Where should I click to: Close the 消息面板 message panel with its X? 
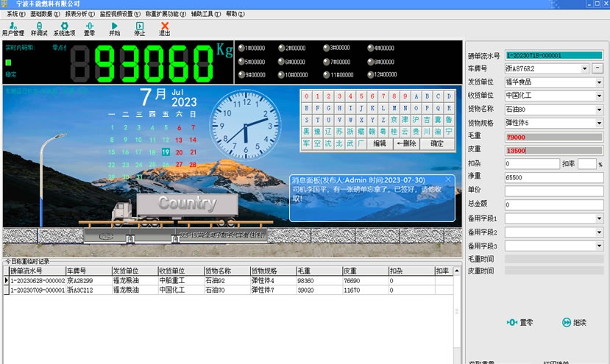tap(448, 179)
